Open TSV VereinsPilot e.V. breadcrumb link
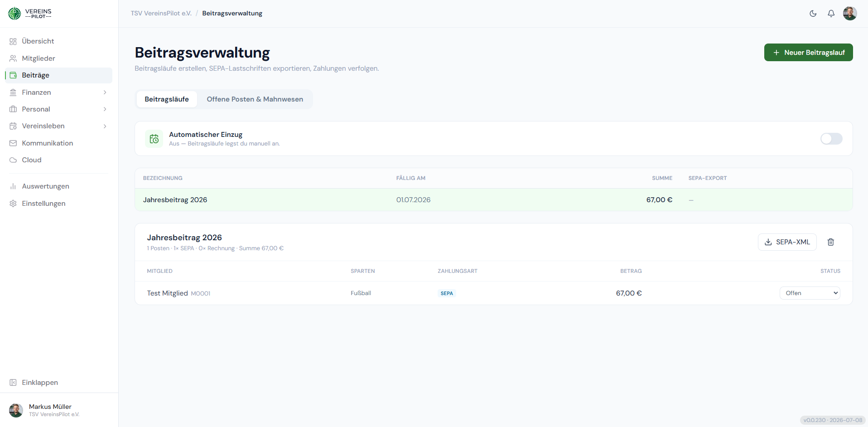 161,14
